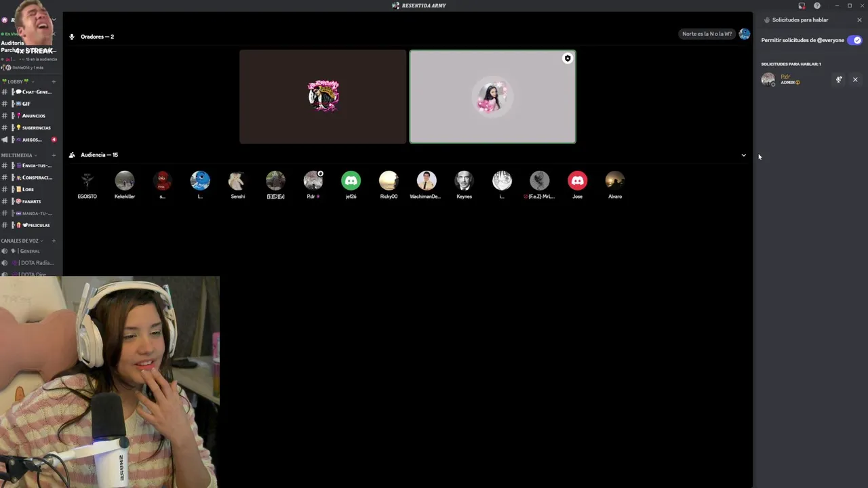Click P.dr's name in speak requests list
This screenshot has height=488, width=868.
785,77
